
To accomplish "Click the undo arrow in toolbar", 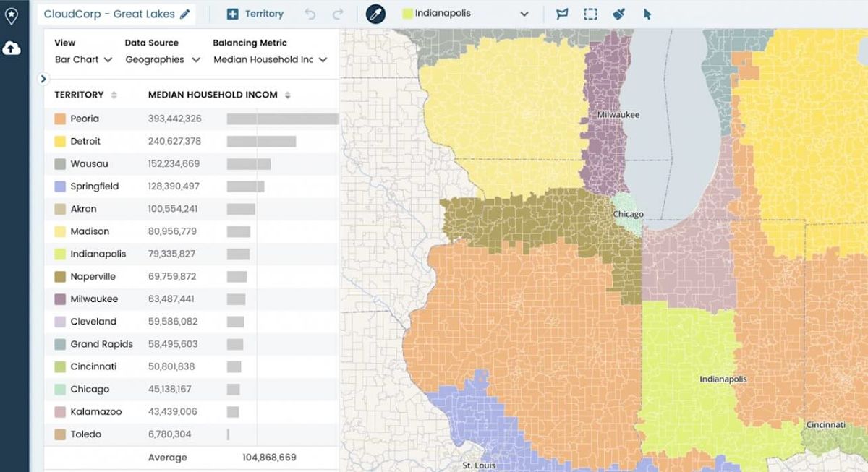I will pos(310,14).
